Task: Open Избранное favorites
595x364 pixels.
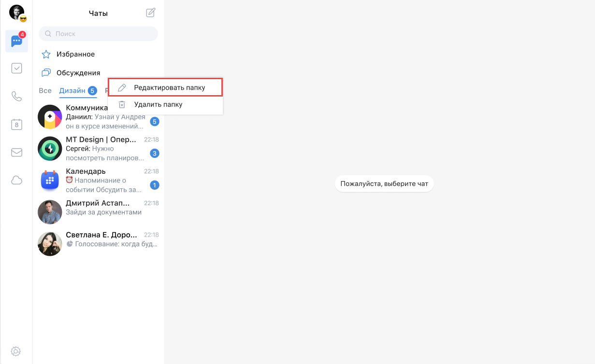Action: pos(75,54)
